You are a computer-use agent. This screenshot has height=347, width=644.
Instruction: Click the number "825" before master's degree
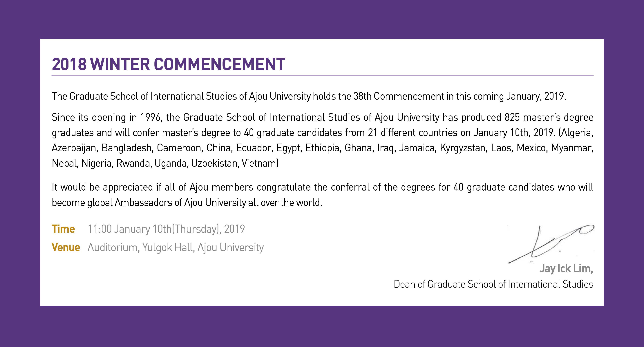pos(512,118)
